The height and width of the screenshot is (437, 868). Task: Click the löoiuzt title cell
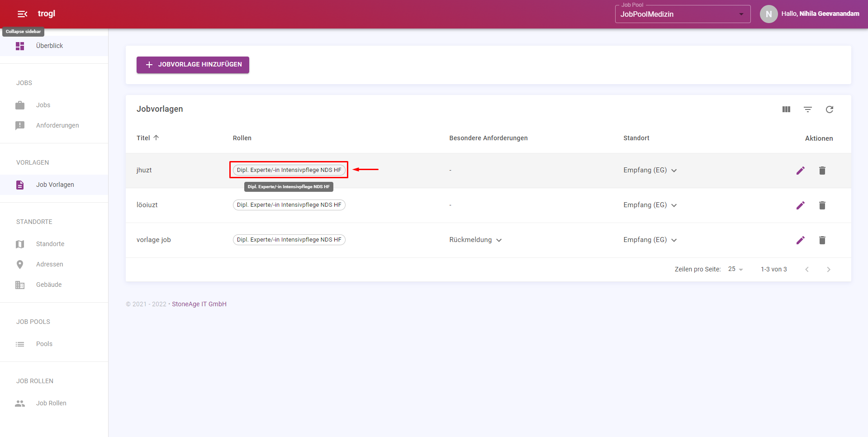[x=147, y=205]
